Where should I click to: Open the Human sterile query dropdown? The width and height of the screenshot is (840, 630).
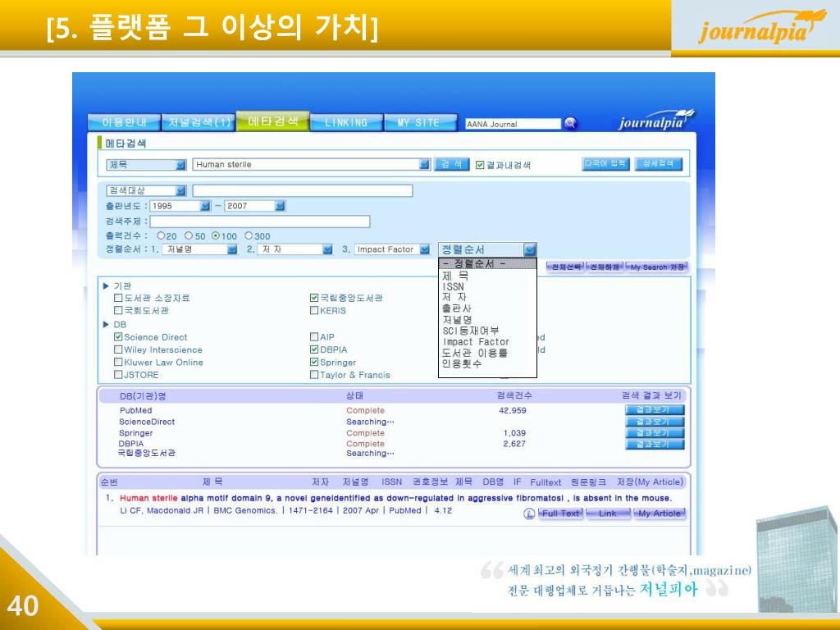point(424,164)
